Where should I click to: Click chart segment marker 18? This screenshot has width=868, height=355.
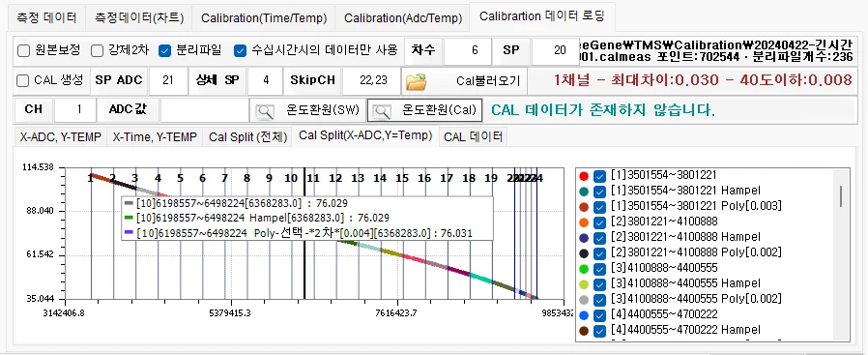pos(469,178)
